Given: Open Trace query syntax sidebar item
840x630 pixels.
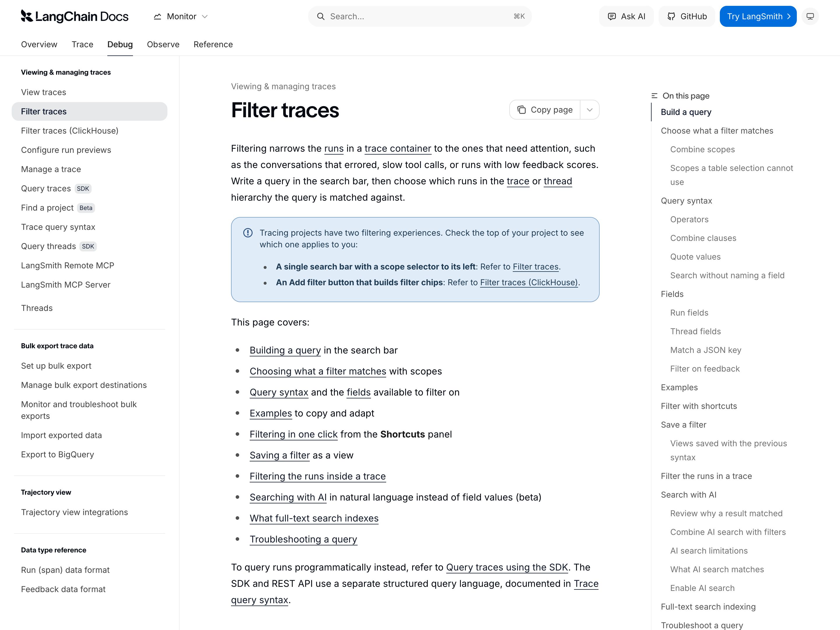Looking at the screenshot, I should tap(89, 227).
